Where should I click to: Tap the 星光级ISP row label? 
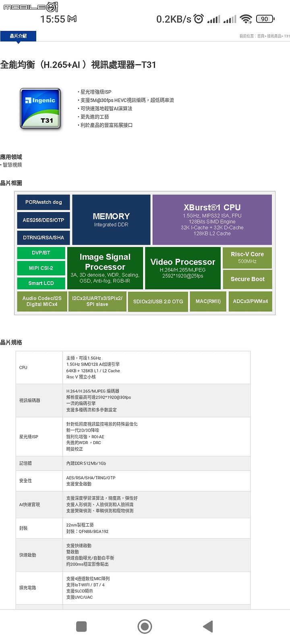click(29, 437)
